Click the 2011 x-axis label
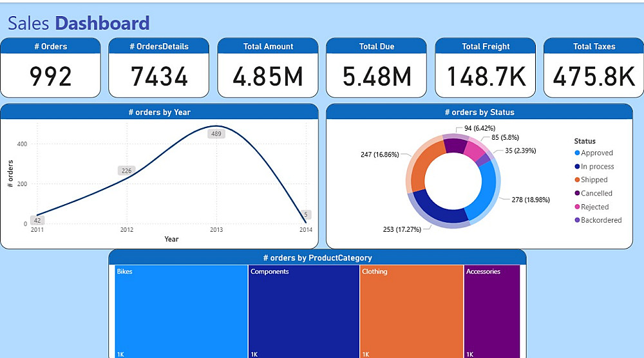The image size is (644, 358). 37,229
